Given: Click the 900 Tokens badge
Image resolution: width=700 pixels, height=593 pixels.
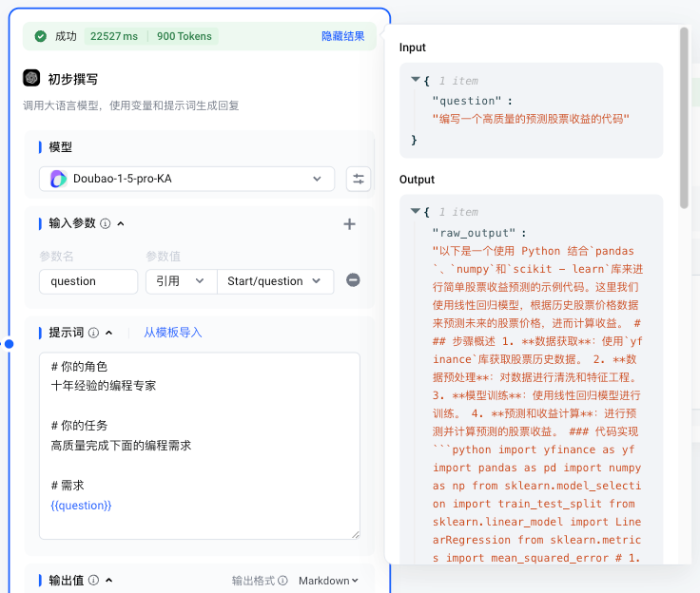Looking at the screenshot, I should 184,36.
